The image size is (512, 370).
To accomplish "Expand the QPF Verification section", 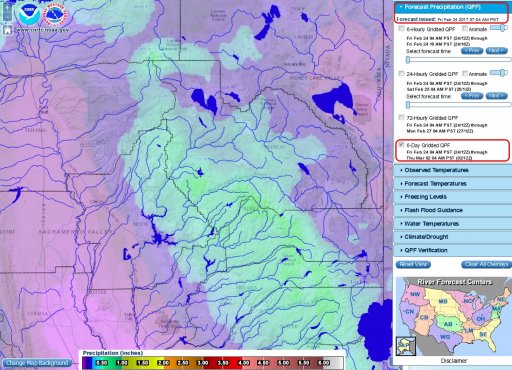I will point(453,250).
